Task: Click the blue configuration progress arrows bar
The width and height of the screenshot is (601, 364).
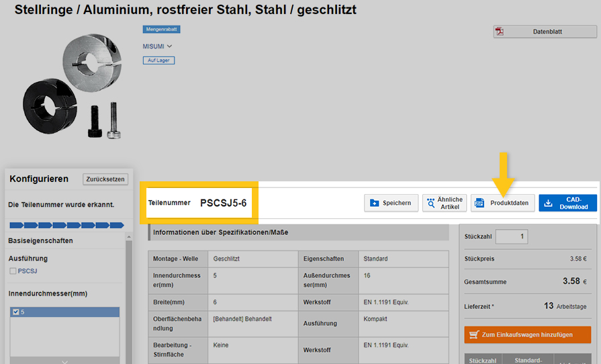Action: point(64,225)
